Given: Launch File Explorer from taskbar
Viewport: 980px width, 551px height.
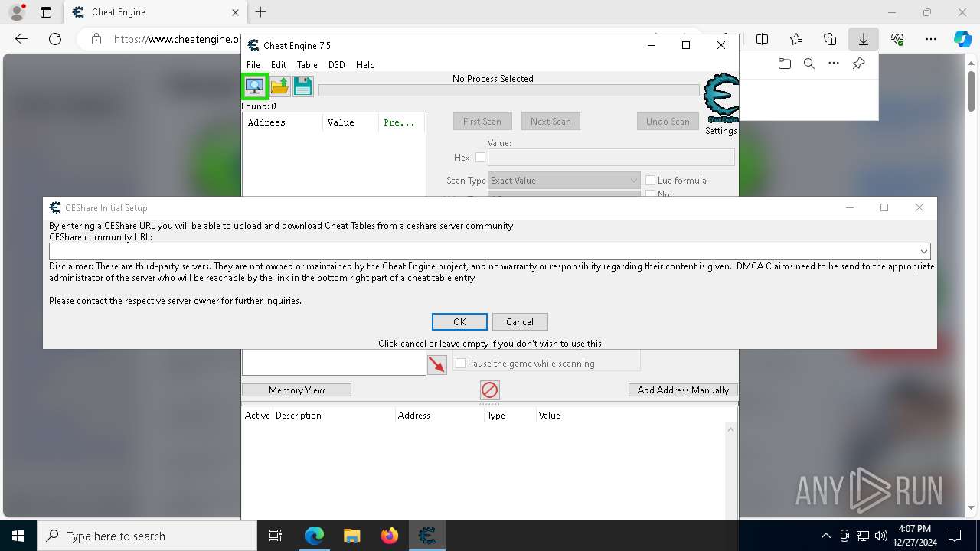Looking at the screenshot, I should pyautogui.click(x=351, y=536).
